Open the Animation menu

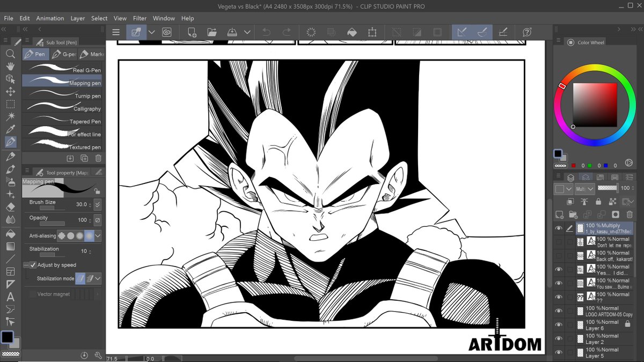coord(50,18)
